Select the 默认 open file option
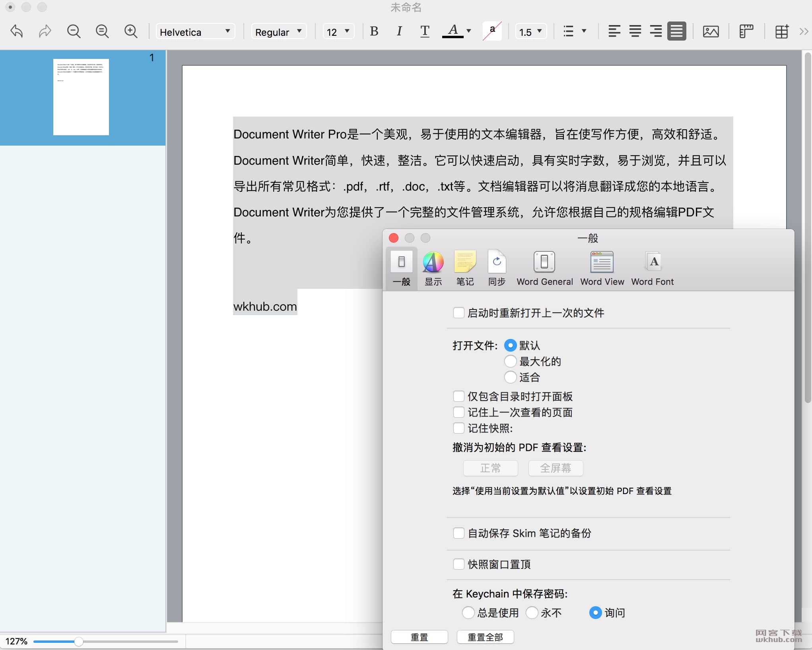Screen dimensions: 812x650 pos(510,345)
